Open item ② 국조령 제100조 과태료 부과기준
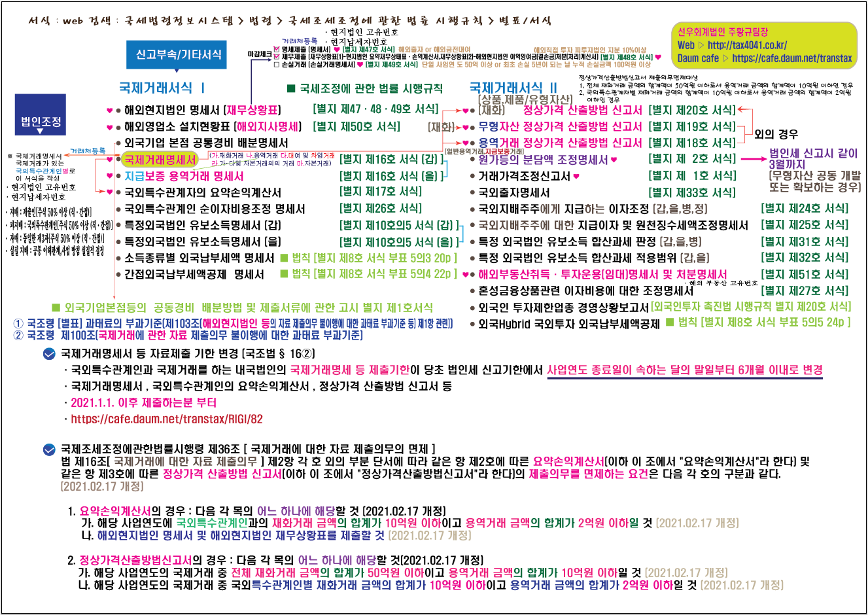This screenshot has width=868, height=615. [188, 335]
